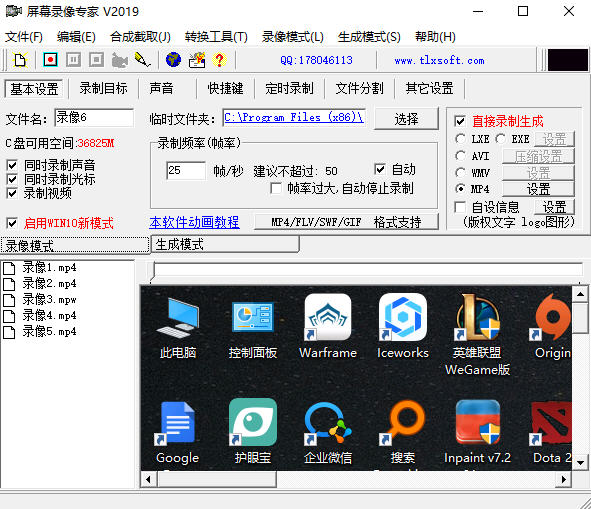Viewport: 591px width, 509px height.
Task: Open the 本软件动画教程 link
Action: (x=194, y=222)
